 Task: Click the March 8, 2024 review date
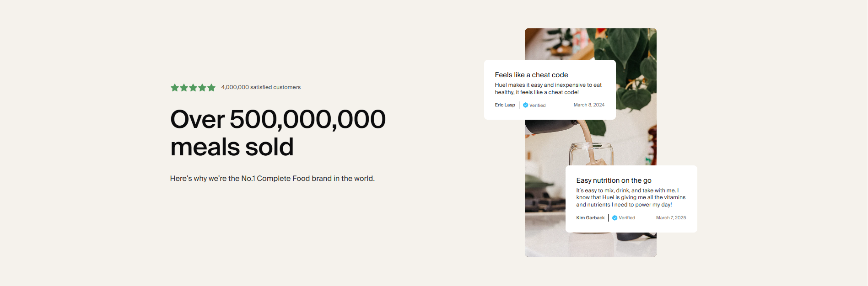click(589, 105)
